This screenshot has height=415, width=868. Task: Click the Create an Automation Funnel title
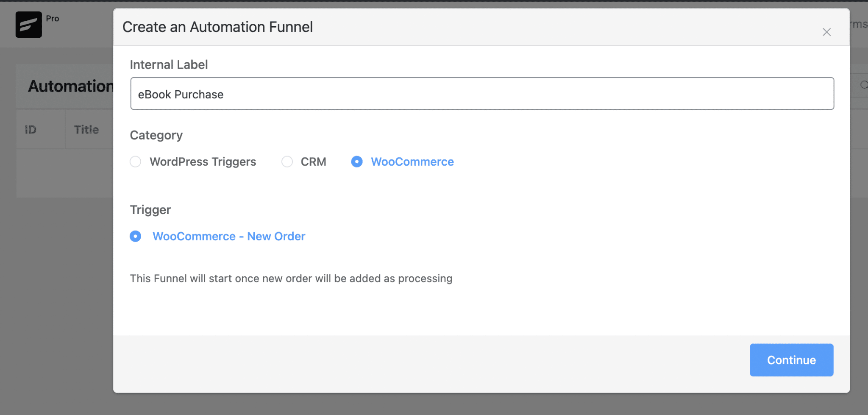coord(217,27)
